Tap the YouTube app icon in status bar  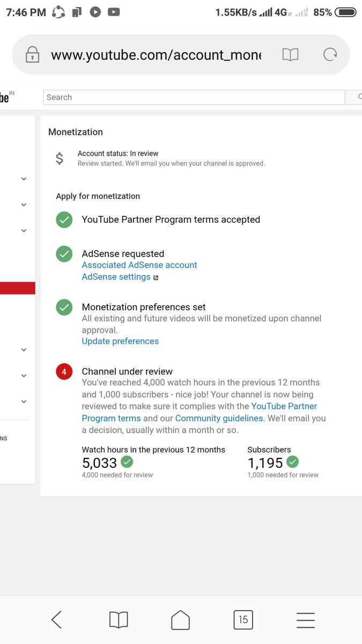pyautogui.click(x=114, y=12)
